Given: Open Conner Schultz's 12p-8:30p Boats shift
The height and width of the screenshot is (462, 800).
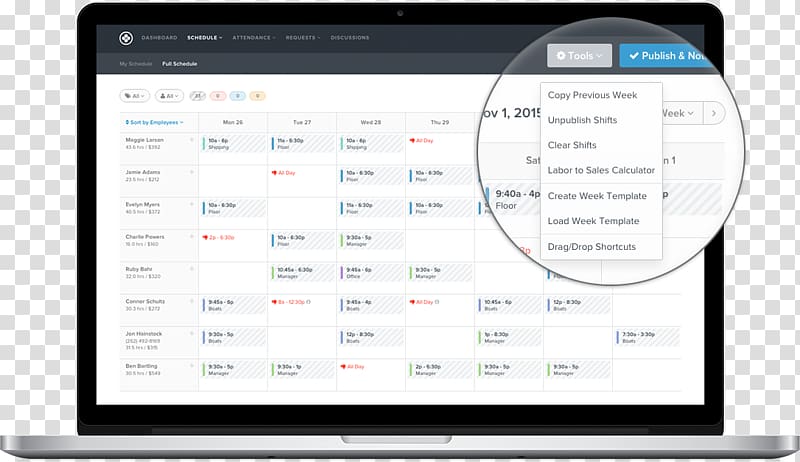Looking at the screenshot, I should click(x=579, y=305).
